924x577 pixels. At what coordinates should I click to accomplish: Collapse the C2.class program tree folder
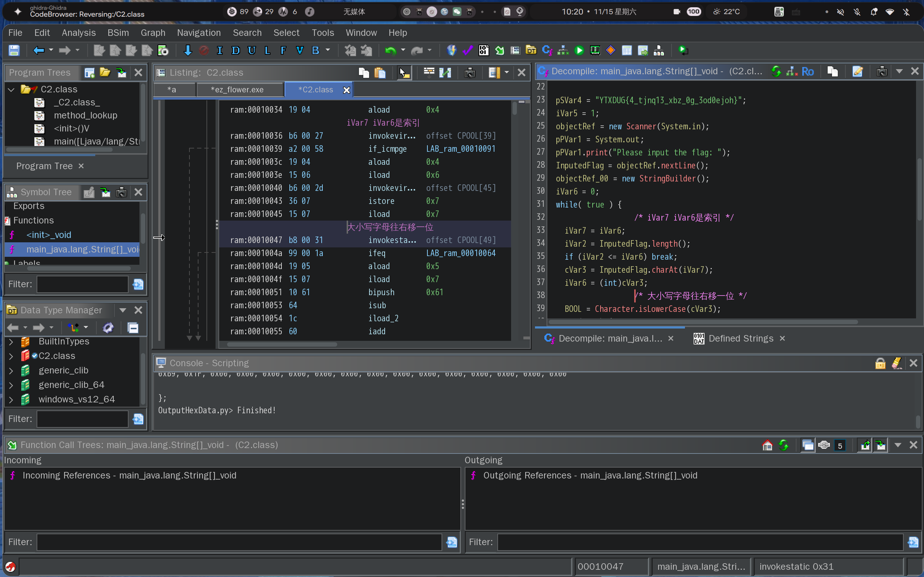pos(11,89)
